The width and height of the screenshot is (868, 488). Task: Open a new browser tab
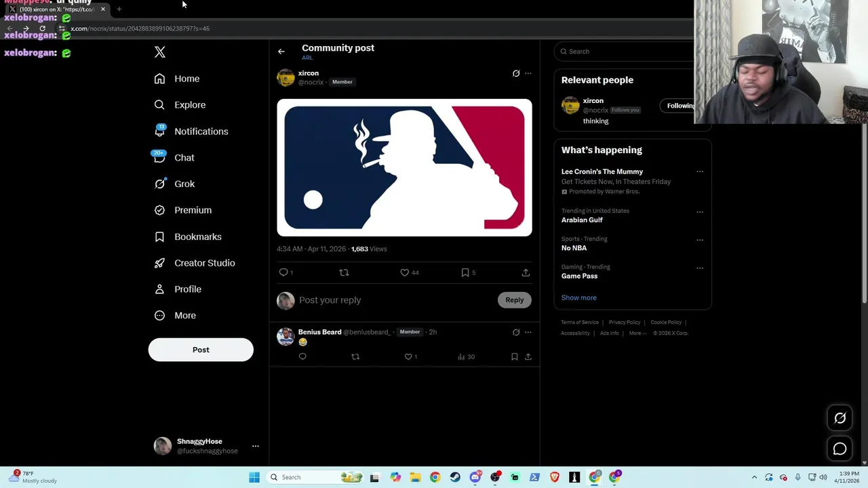coord(119,9)
